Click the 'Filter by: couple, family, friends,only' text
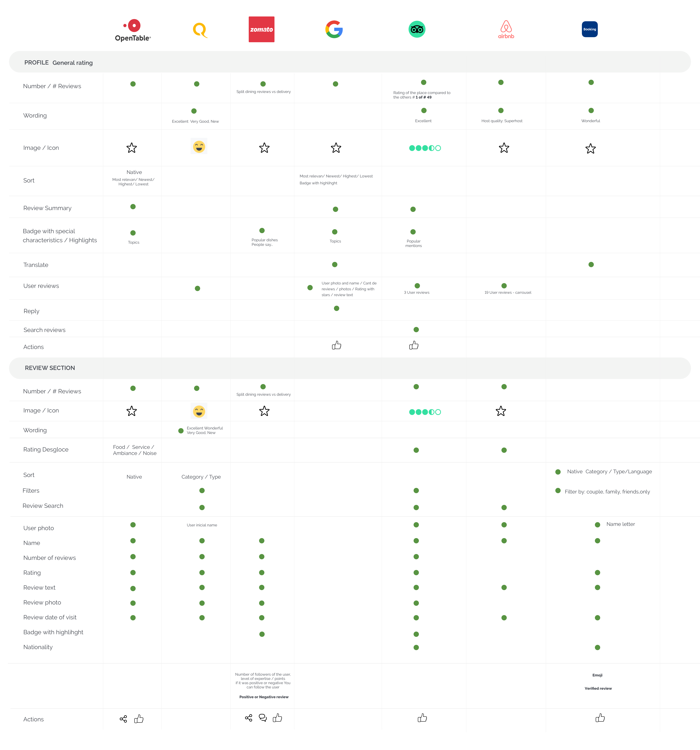 [x=607, y=492]
